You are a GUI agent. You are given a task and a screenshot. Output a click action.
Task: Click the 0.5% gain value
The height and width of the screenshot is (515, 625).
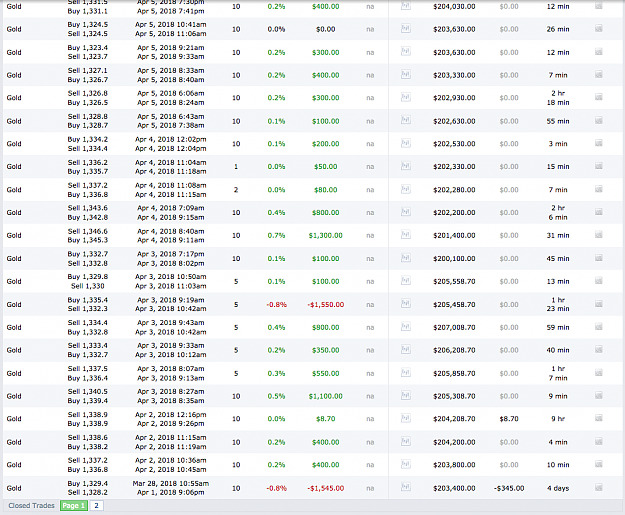276,396
